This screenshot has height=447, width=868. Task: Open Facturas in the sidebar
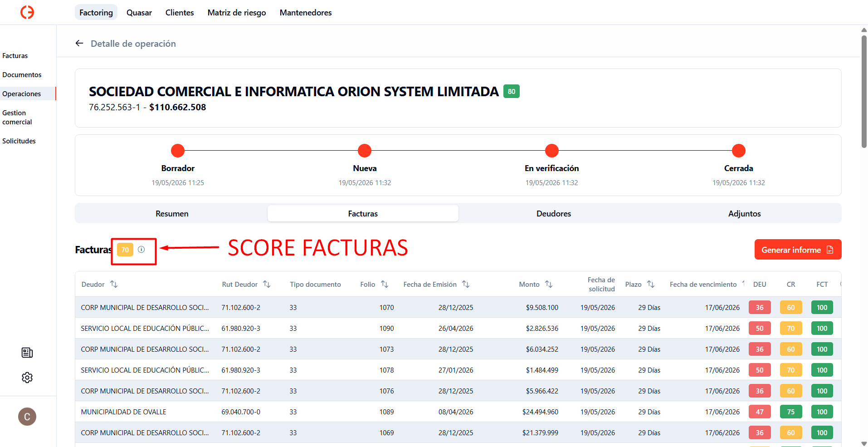[15, 56]
